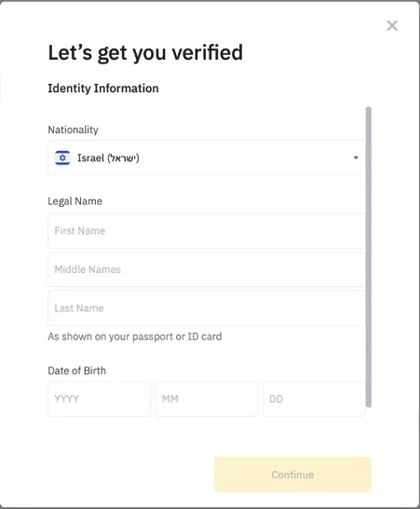Click the Identity Information subheading
420x509 pixels.
pos(103,89)
